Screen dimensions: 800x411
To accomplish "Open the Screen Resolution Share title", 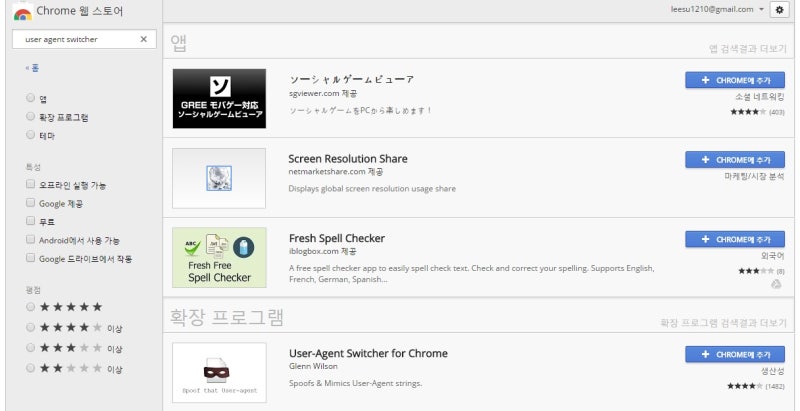I will 348,159.
